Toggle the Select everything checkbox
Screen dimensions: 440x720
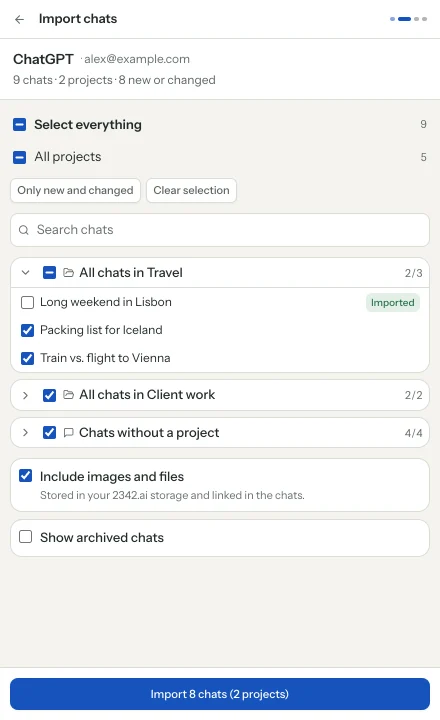19,124
